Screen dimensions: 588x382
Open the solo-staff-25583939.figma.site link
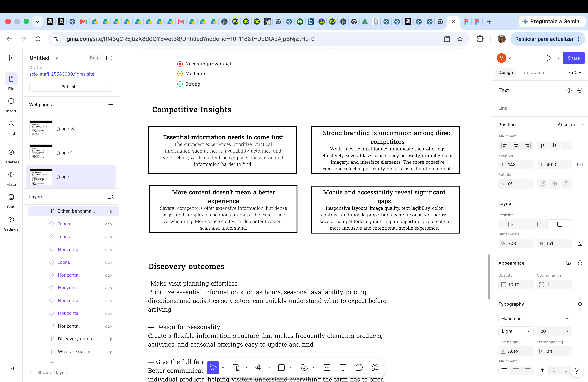tap(62, 74)
